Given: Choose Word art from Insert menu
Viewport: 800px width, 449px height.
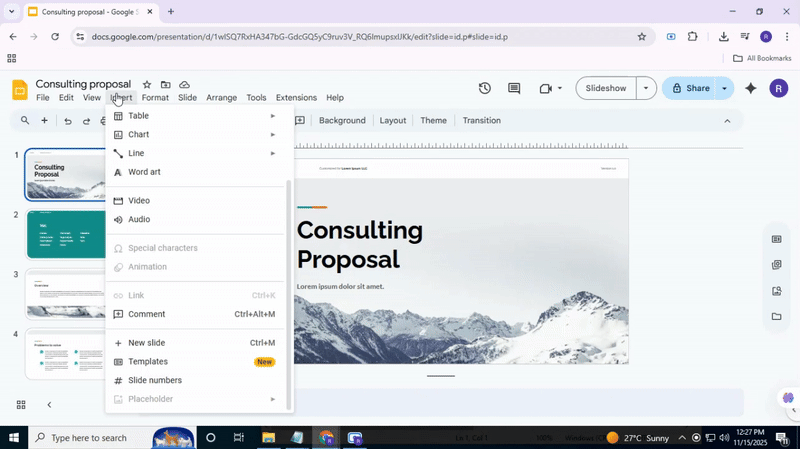Looking at the screenshot, I should click(144, 172).
